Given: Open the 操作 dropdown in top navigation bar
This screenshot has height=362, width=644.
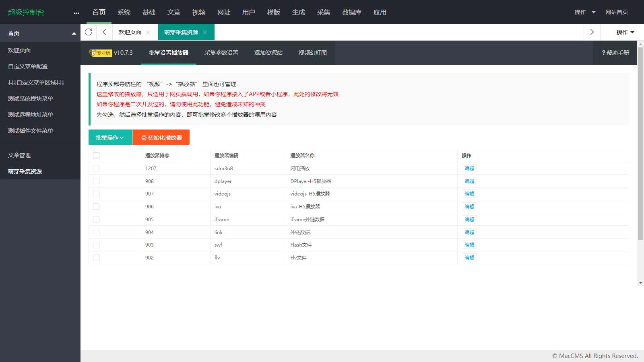Looking at the screenshot, I should 585,12.
